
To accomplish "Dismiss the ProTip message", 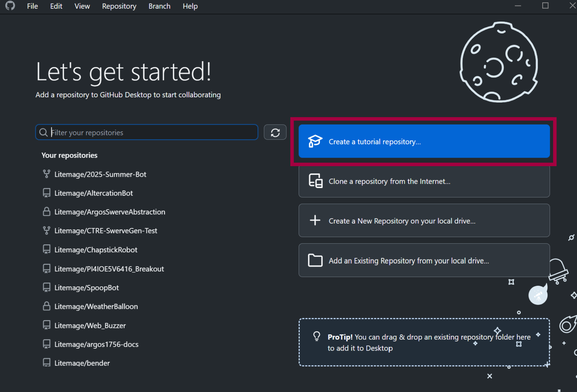I will (x=490, y=376).
